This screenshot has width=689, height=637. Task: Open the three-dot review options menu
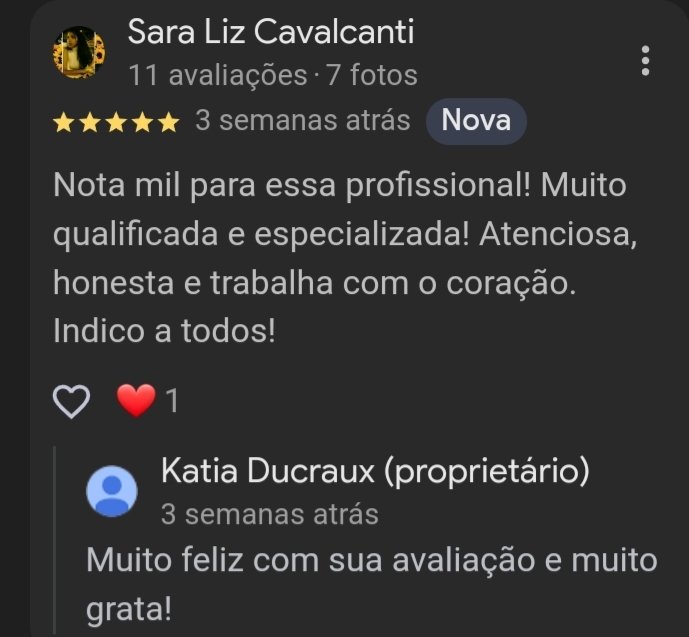pyautogui.click(x=645, y=61)
